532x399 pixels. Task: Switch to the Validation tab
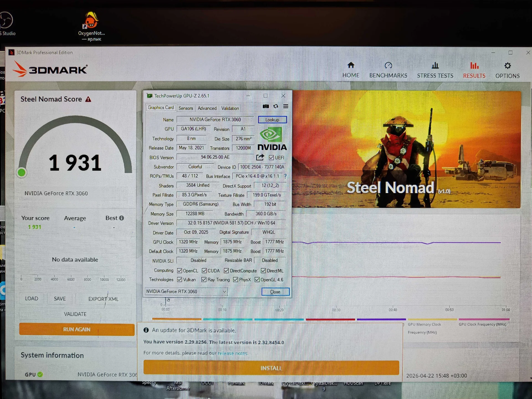pos(230,108)
